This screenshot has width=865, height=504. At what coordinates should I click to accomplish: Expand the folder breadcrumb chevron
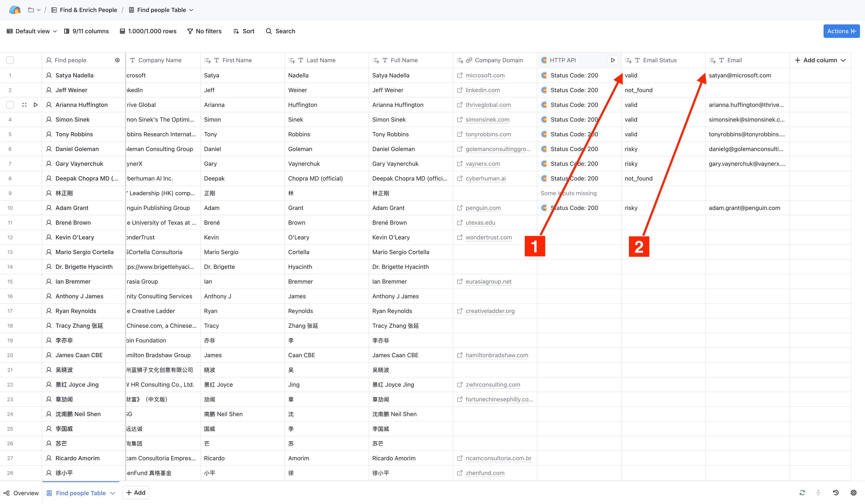(39, 10)
